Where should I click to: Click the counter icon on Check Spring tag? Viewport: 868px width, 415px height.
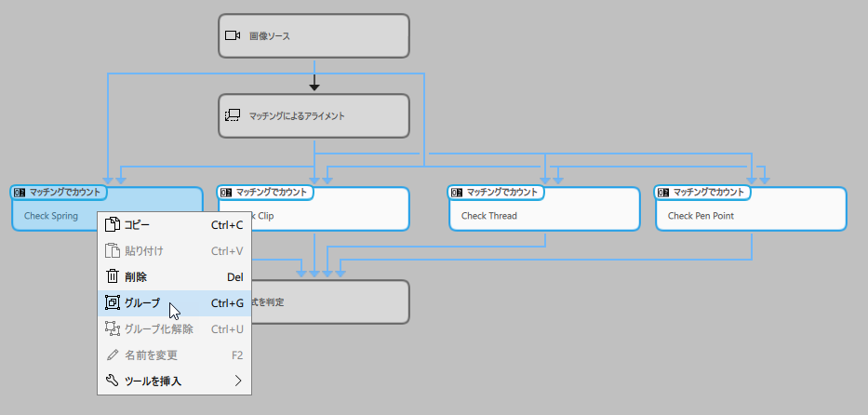[20, 193]
